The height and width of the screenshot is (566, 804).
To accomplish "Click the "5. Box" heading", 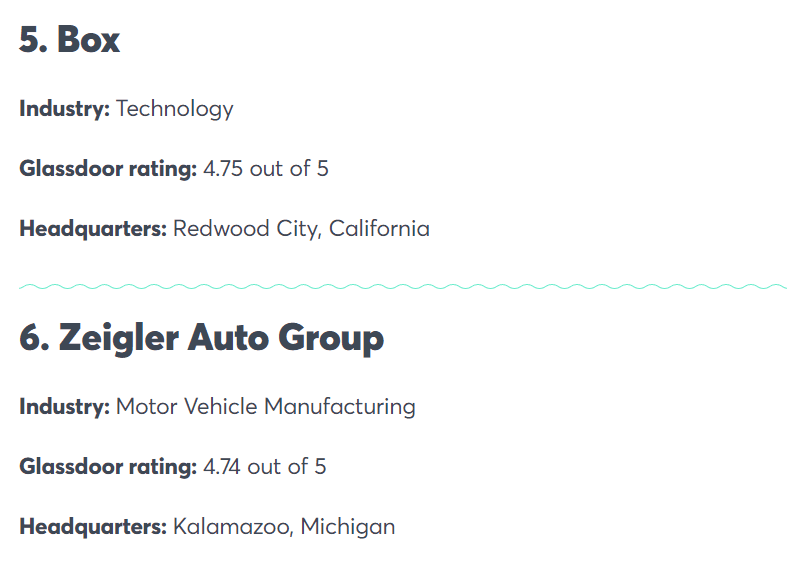I will [69, 40].
